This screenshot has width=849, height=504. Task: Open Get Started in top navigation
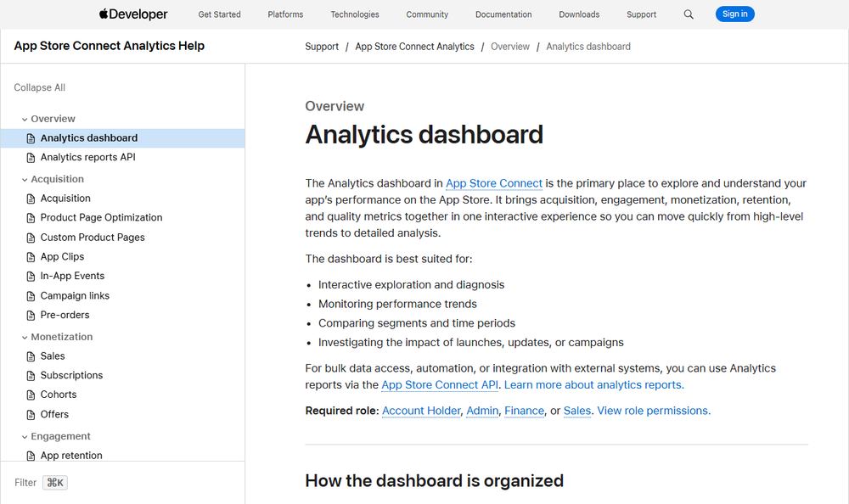click(x=219, y=14)
